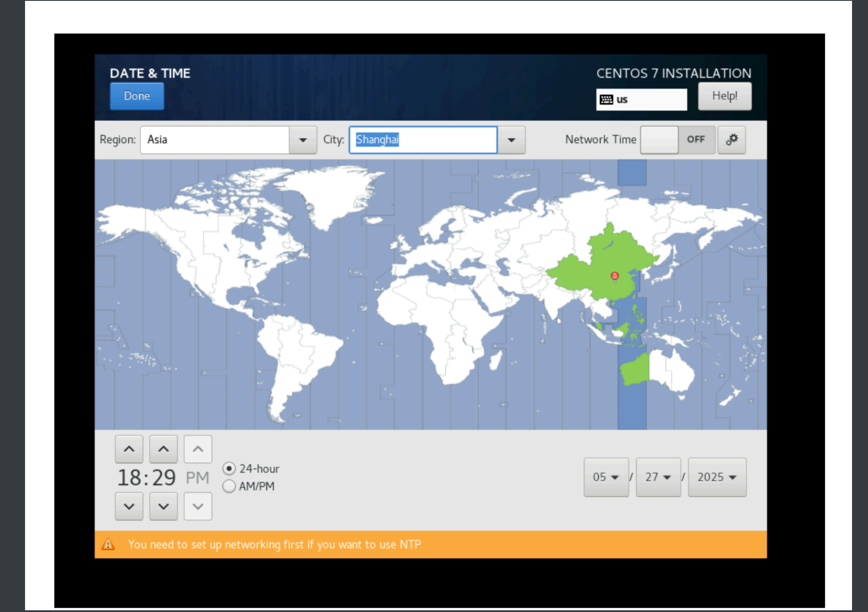This screenshot has width=868, height=612.
Task: Click the Help! button
Action: coord(724,96)
